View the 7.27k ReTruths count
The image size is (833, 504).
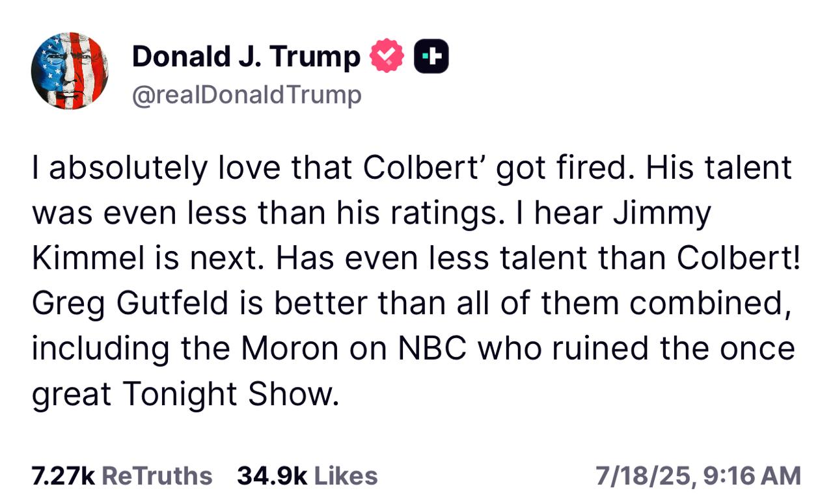pos(63,476)
